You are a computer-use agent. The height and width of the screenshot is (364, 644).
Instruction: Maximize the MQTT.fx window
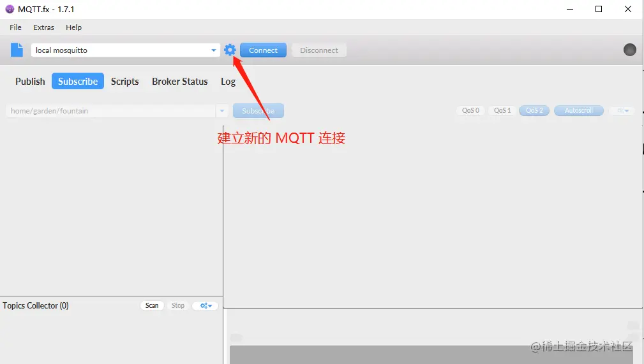[599, 9]
